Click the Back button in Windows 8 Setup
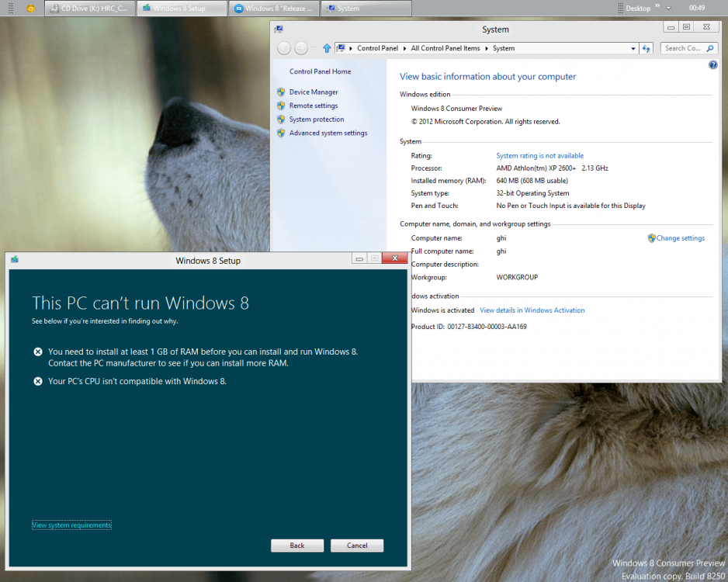This screenshot has height=582, width=728. coord(297,546)
